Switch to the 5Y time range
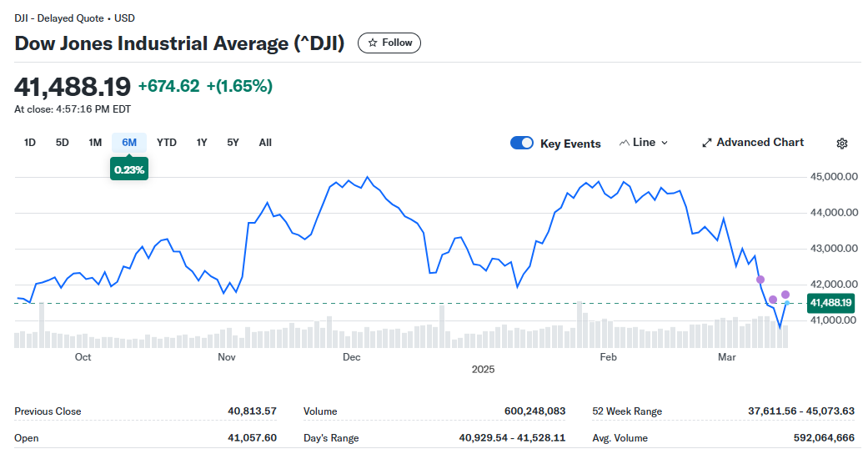 click(x=233, y=143)
